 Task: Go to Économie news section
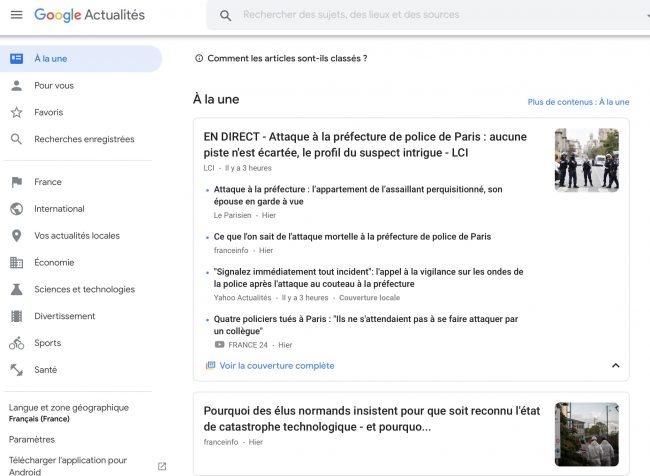click(54, 263)
